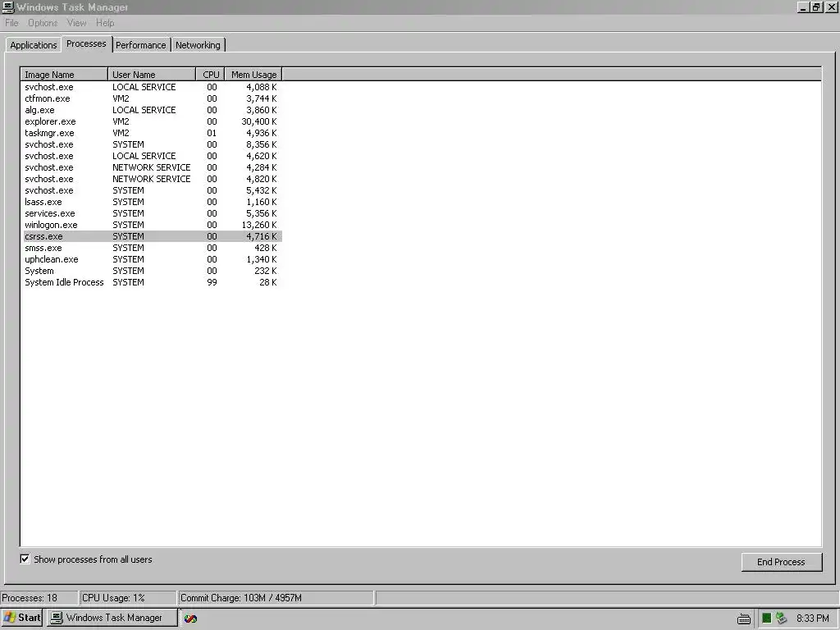This screenshot has height=630, width=840.
Task: Sort by the Mem Usage column header
Action: 253,75
